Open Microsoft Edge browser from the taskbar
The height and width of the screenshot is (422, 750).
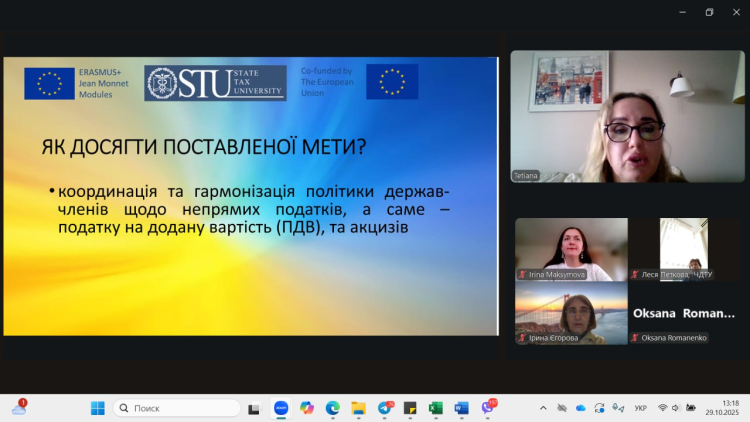pos(332,408)
